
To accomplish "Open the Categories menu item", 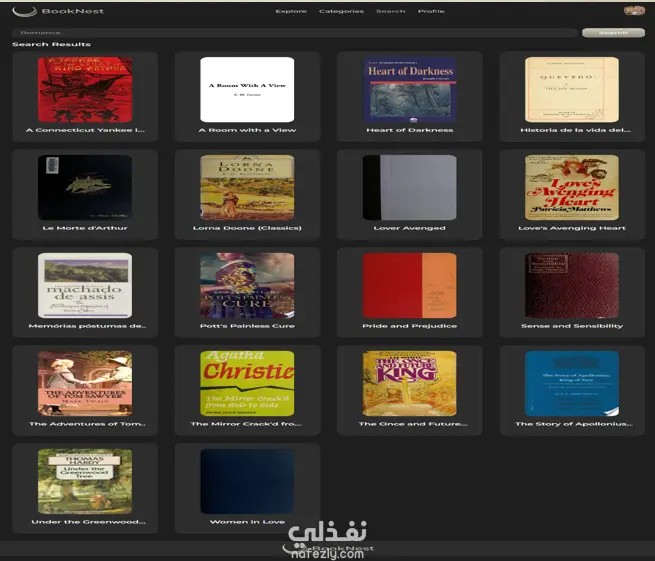I will 341,11.
